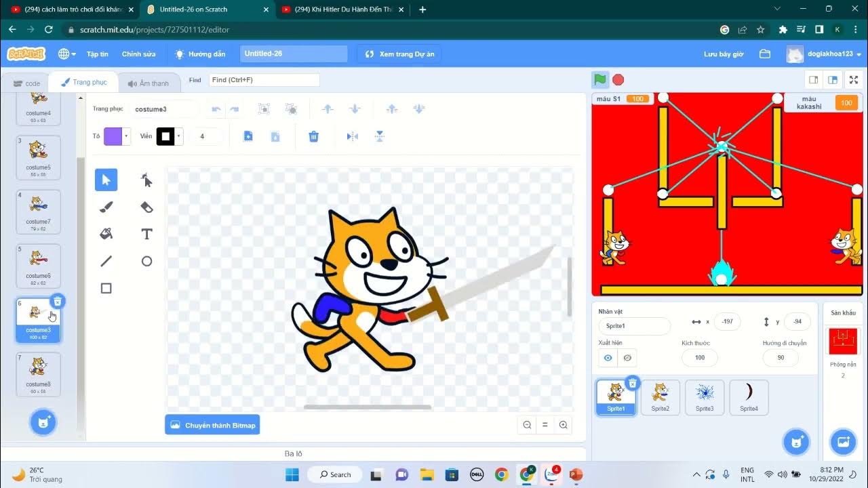This screenshot has width=868, height=488.
Task: Click the Scratch logo
Action: click(x=26, y=54)
